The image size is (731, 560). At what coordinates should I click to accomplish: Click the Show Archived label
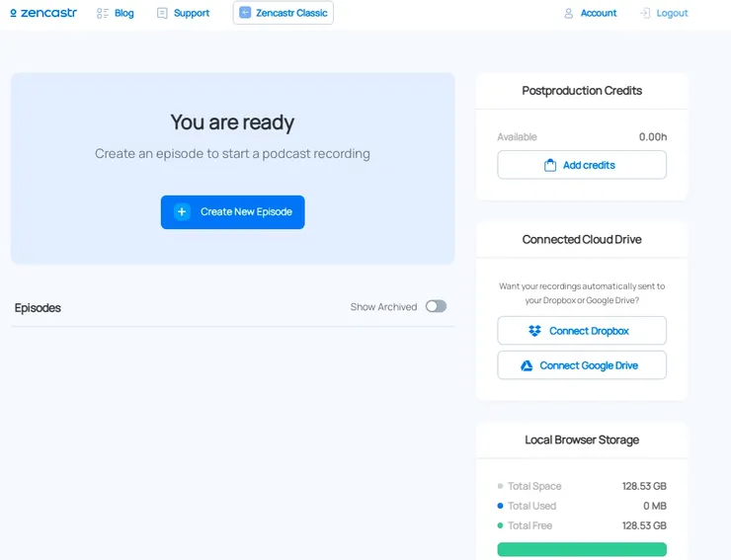[x=383, y=307]
